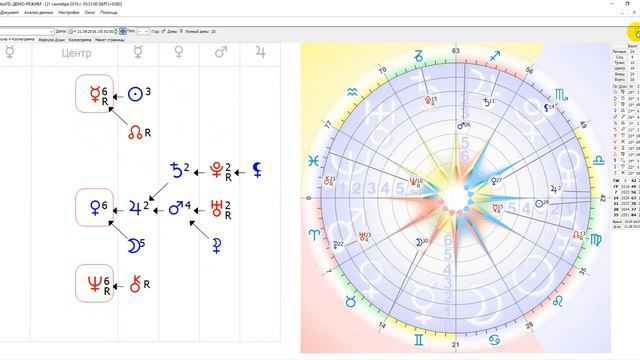Click the red Pluto symbol in the formula

click(216, 170)
